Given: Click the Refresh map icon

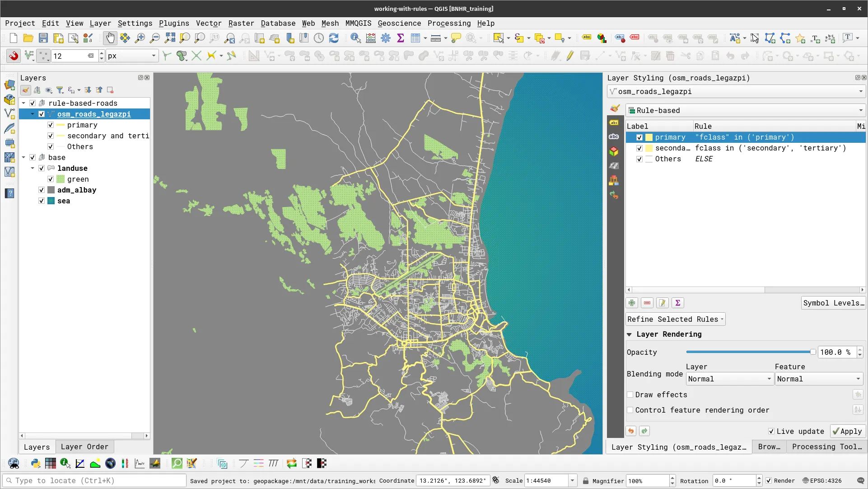Looking at the screenshot, I should click(334, 38).
